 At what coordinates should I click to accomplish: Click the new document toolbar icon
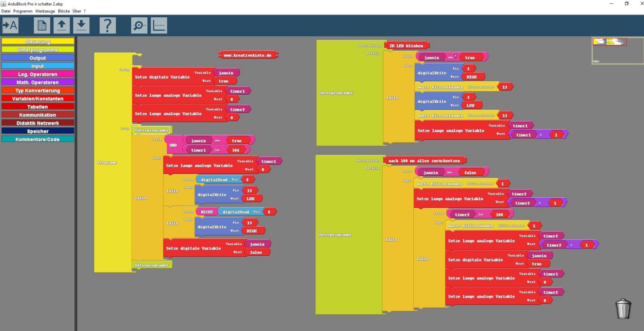tap(42, 26)
